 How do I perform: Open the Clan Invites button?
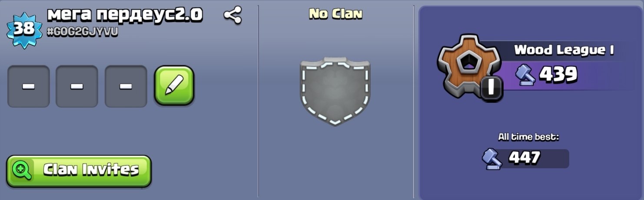coord(79,171)
